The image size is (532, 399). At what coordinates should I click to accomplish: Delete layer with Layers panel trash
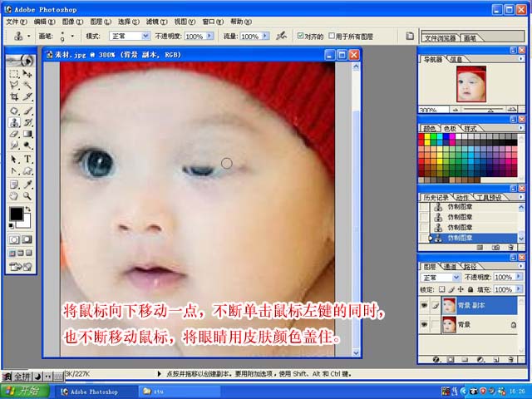(510, 359)
